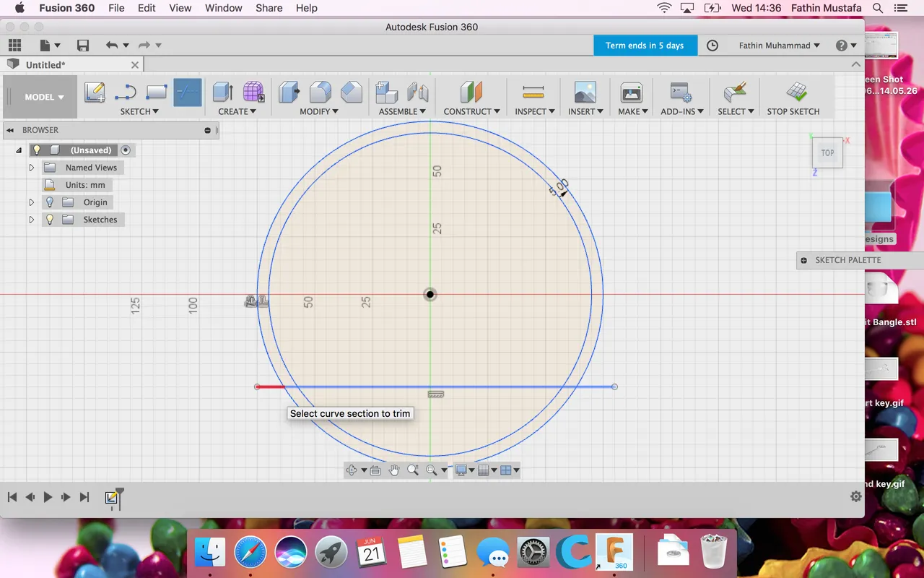Click the sketch feature in timeline
This screenshot has height=578, width=924.
(x=111, y=498)
